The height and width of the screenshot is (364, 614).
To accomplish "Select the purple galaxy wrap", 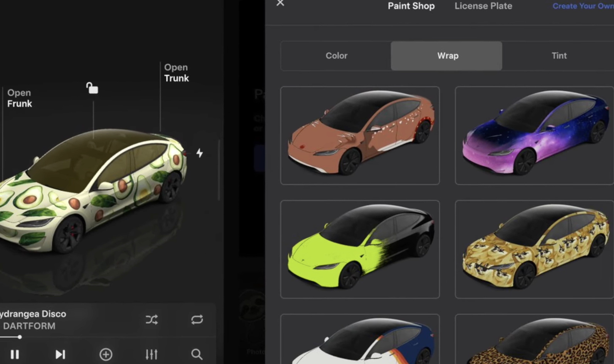I will click(534, 135).
